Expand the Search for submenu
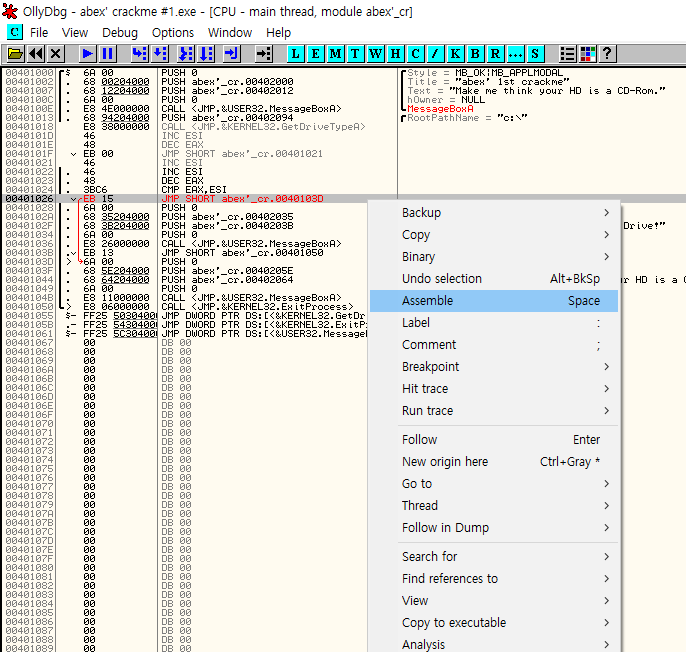 494,557
